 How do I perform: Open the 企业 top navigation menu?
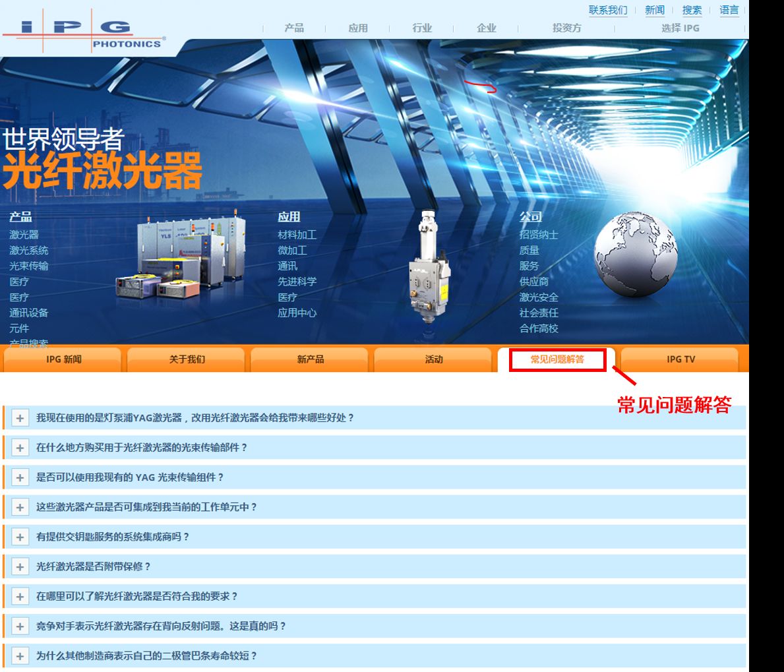pos(486,28)
